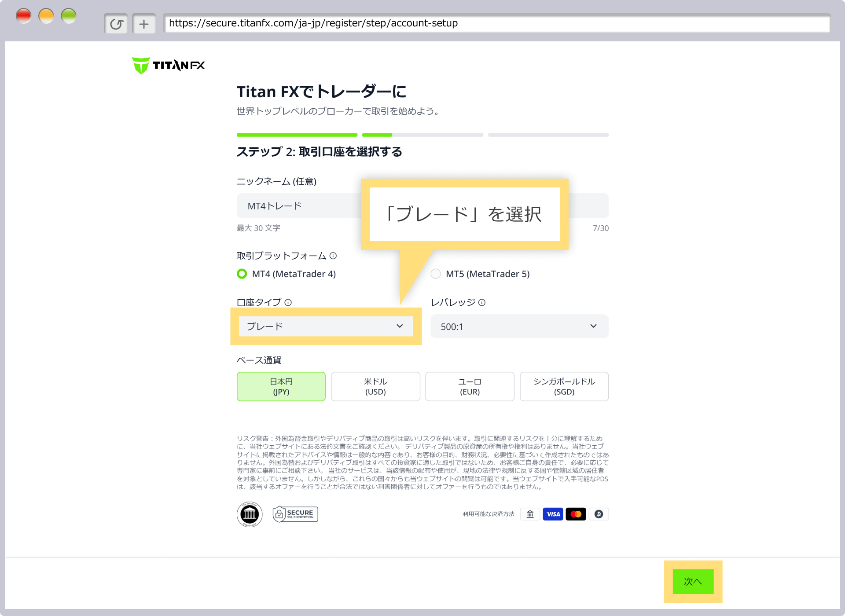Click the SECURE SSL encryption badge

click(x=295, y=514)
